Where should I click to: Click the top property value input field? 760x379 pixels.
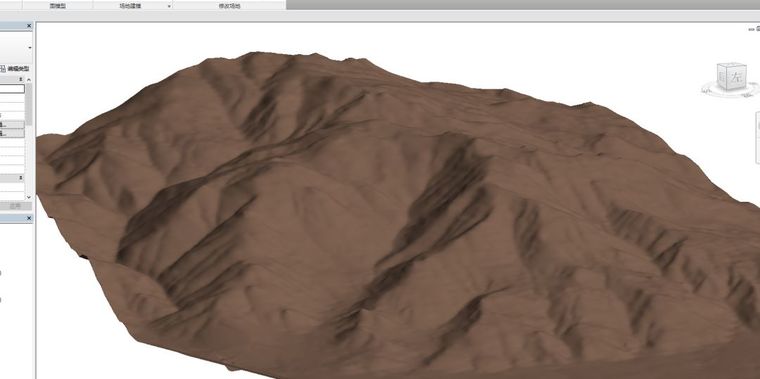(12, 89)
